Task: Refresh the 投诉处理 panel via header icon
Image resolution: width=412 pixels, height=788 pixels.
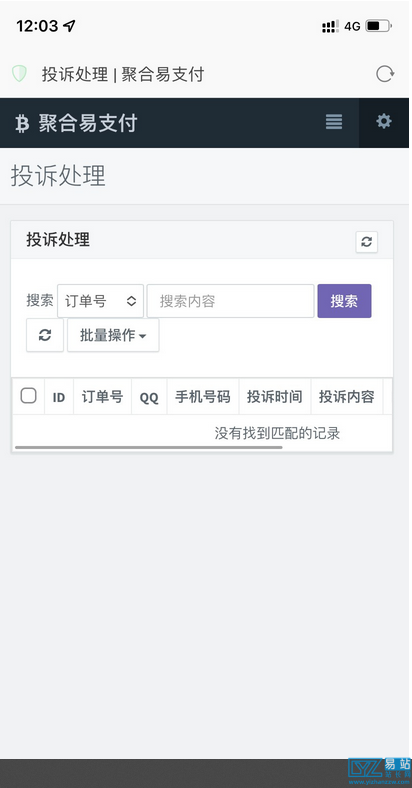Action: 367,242
